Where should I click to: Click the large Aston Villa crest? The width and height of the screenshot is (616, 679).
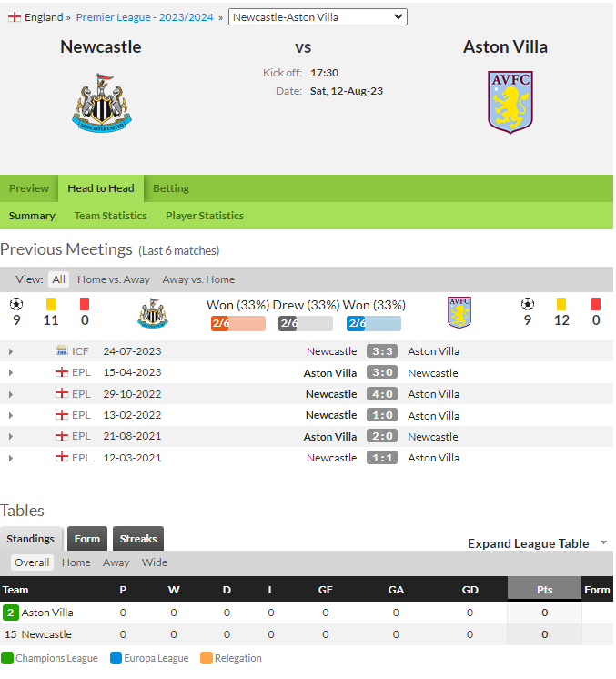510,103
